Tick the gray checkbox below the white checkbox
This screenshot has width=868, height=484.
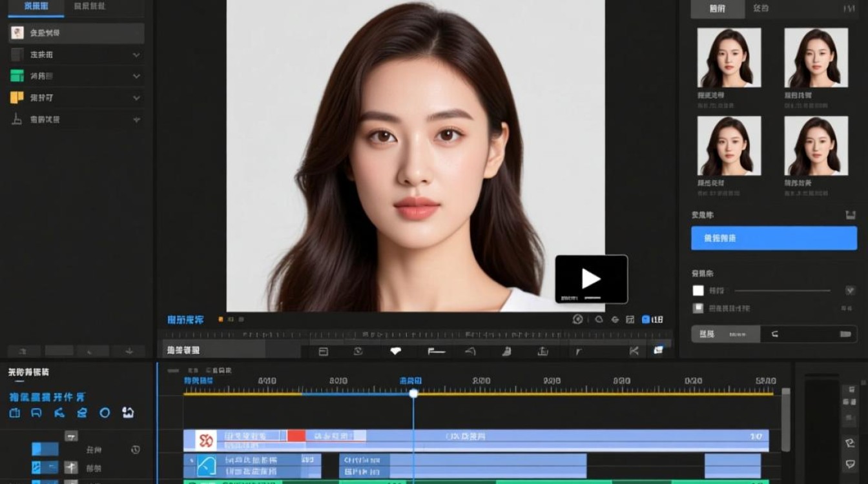click(698, 308)
